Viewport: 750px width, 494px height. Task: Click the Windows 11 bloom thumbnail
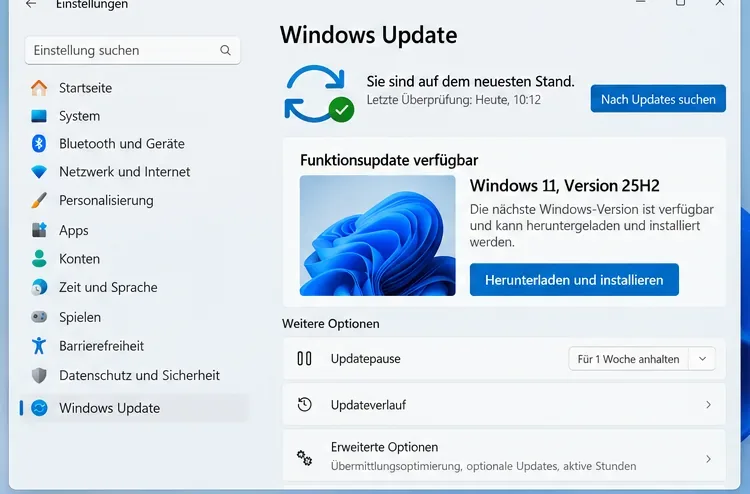pos(377,236)
